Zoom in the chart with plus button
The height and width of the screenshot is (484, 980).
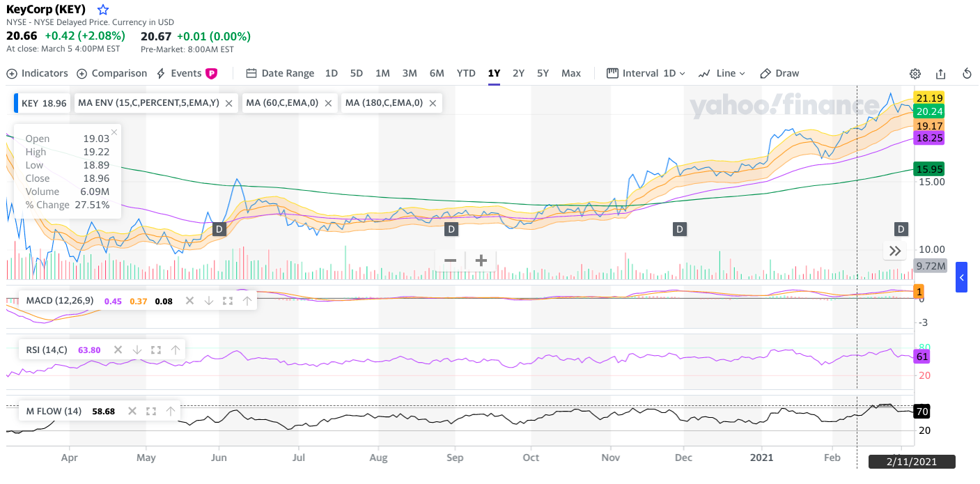click(x=481, y=260)
